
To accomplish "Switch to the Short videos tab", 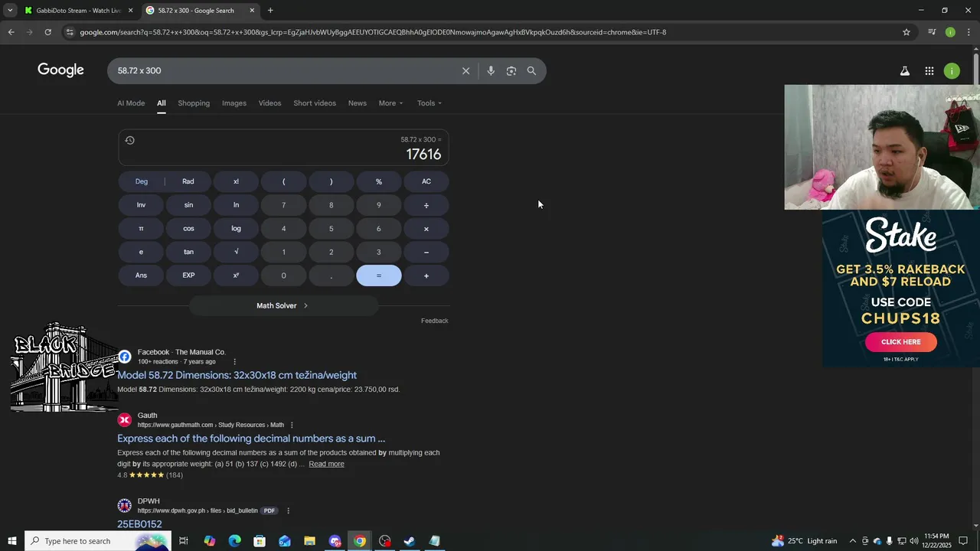I will click(315, 103).
